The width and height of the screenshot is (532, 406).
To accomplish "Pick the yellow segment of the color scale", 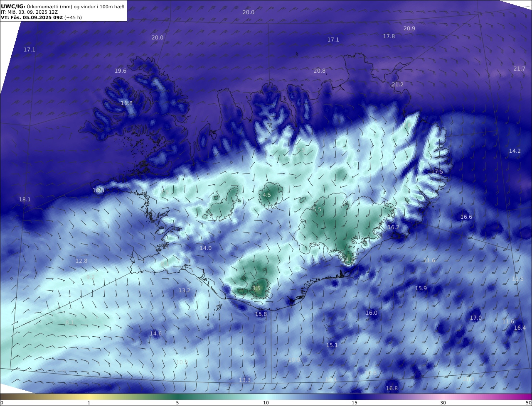I will pyautogui.click(x=89, y=396).
